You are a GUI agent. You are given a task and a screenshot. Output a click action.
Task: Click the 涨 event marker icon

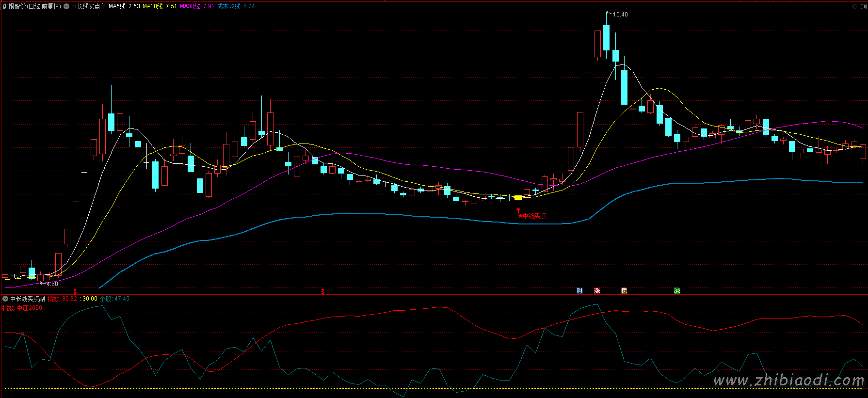[x=597, y=290]
